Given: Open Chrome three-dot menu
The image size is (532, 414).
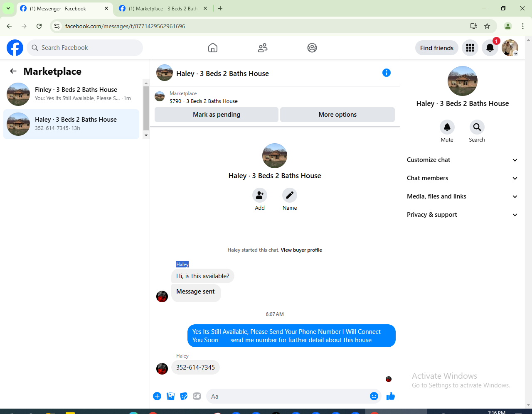Looking at the screenshot, I should [x=523, y=26].
